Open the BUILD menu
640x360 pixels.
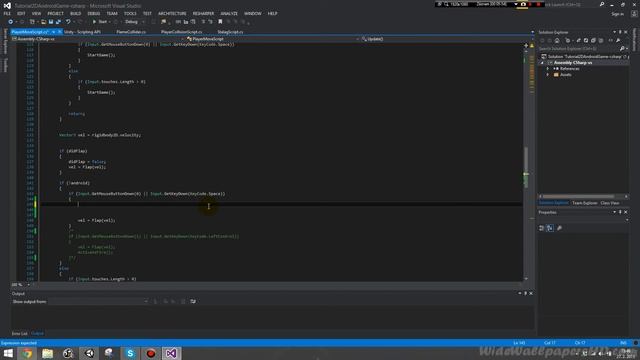click(76, 13)
